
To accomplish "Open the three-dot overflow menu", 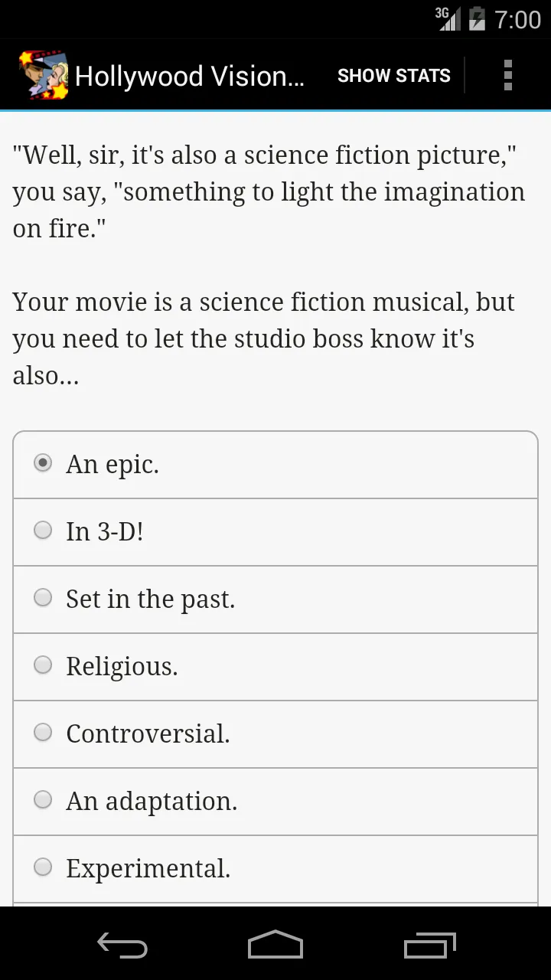I will (507, 75).
